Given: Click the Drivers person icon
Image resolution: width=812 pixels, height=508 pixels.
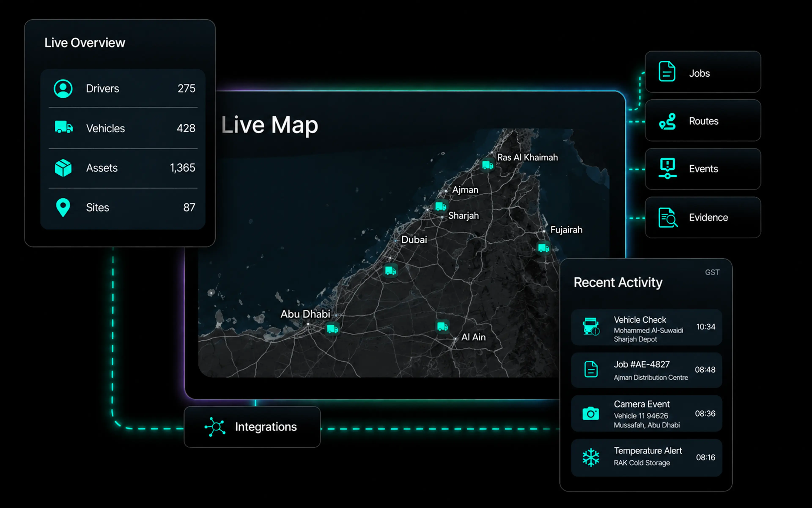Looking at the screenshot, I should click(x=63, y=89).
